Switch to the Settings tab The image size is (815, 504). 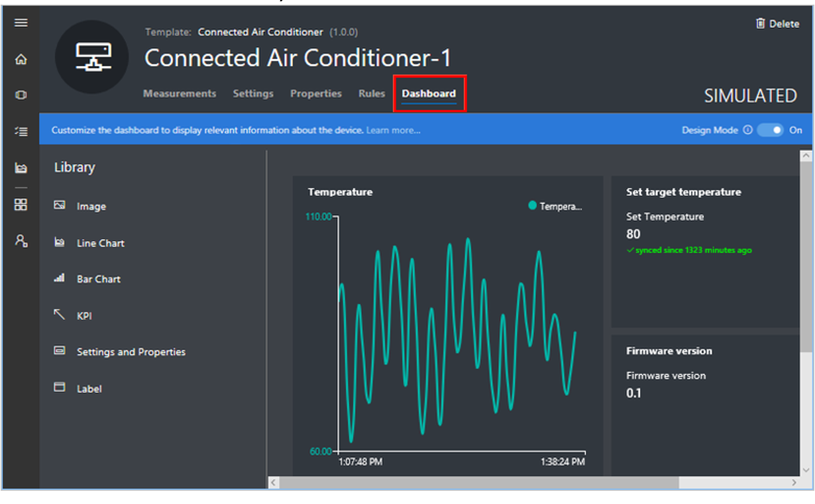pos(253,93)
